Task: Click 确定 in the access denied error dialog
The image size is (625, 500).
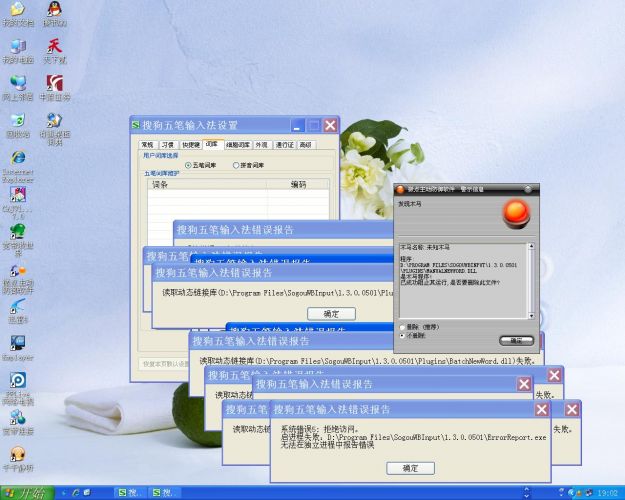Action: point(411,468)
